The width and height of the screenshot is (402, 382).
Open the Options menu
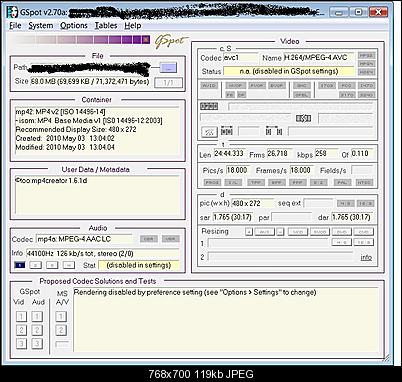[74, 26]
